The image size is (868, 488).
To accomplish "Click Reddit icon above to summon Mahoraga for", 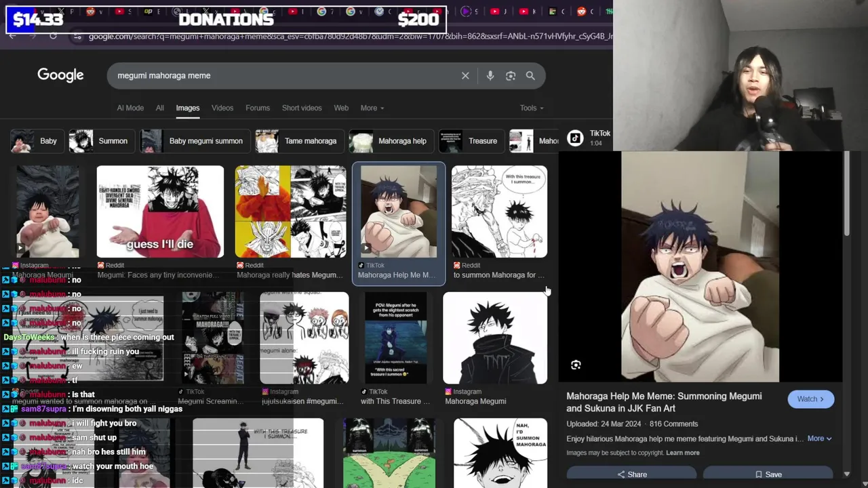I will 456,265.
